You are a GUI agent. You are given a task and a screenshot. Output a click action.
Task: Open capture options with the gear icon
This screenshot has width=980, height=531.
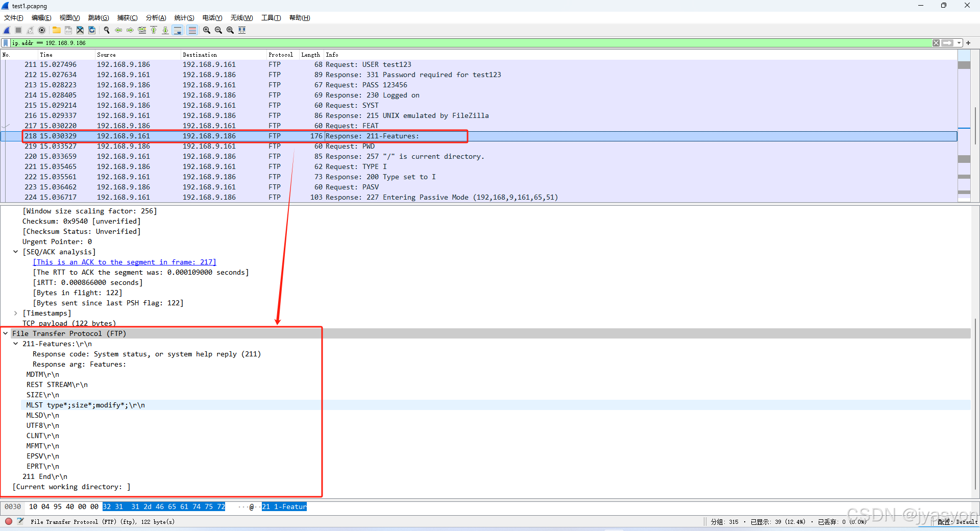(x=42, y=30)
